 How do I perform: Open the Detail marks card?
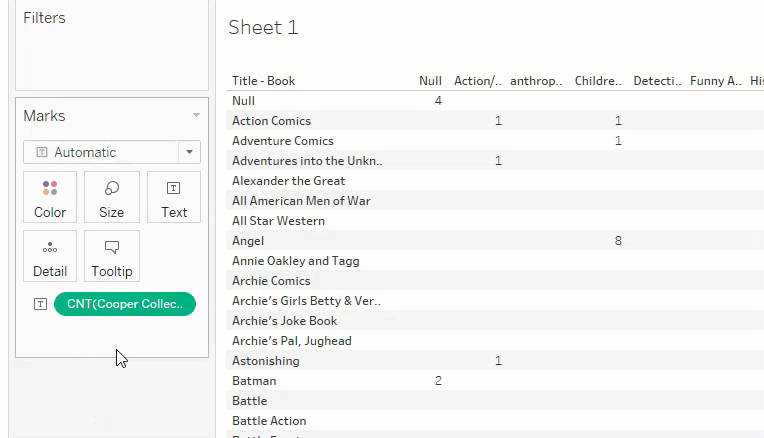pyautogui.click(x=50, y=256)
